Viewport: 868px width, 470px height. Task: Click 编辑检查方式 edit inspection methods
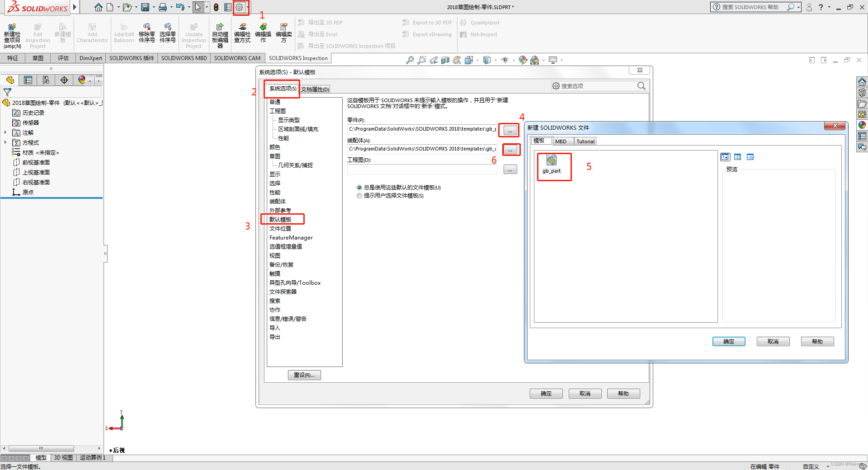242,33
